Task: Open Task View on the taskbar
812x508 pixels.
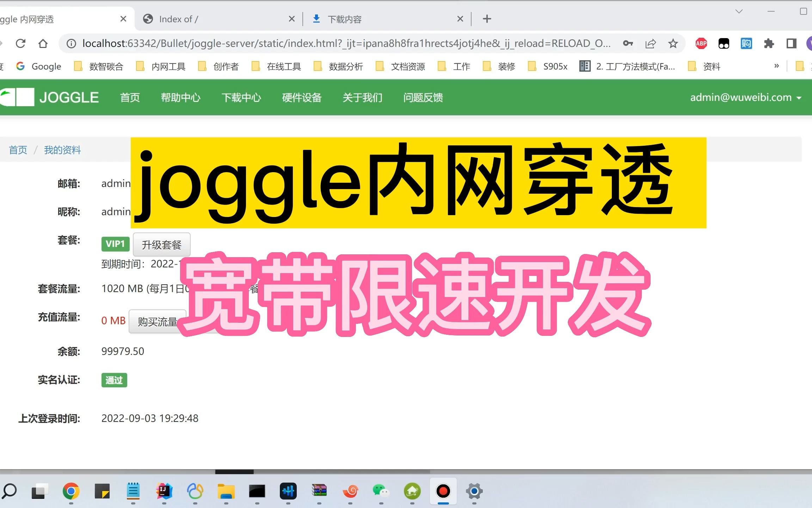Action: tap(40, 491)
